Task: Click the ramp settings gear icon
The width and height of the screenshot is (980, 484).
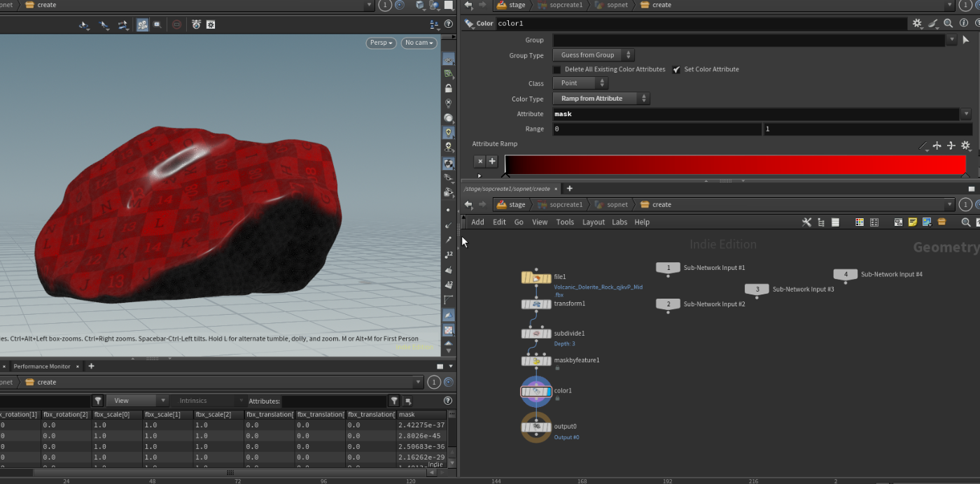Action: [x=965, y=145]
